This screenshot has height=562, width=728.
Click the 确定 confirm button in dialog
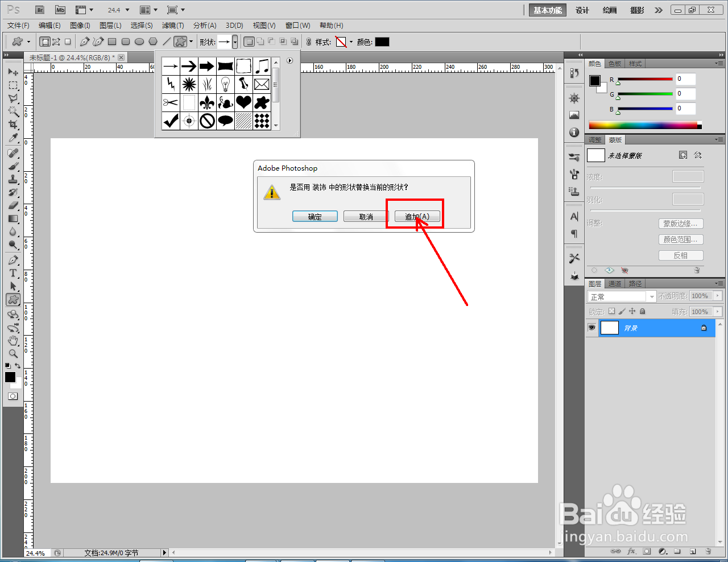tap(315, 217)
